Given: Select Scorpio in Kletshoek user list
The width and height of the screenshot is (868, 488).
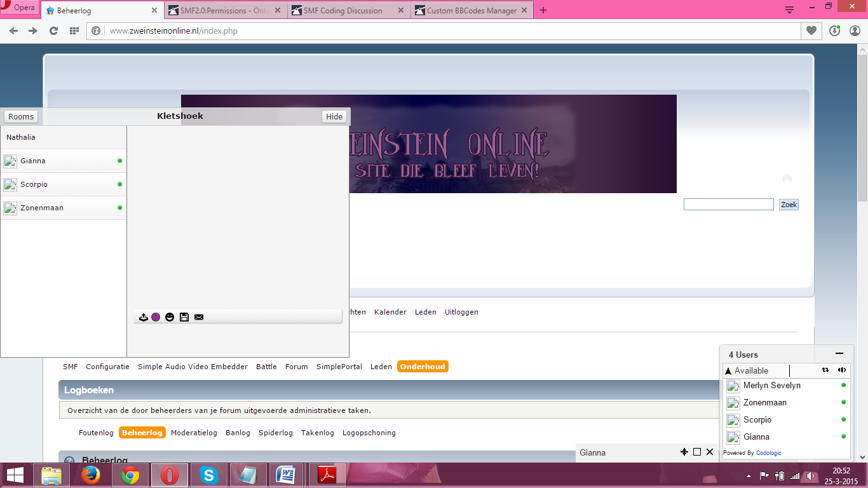Looking at the screenshot, I should point(64,184).
